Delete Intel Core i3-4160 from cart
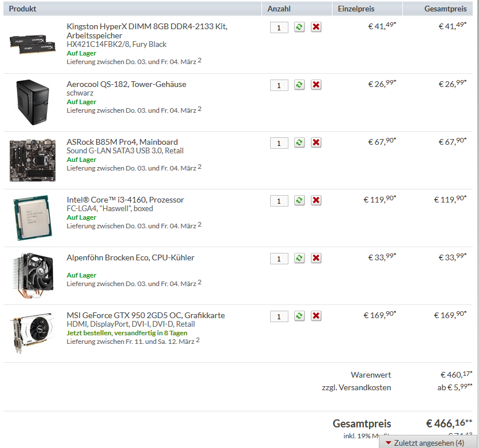 click(316, 200)
